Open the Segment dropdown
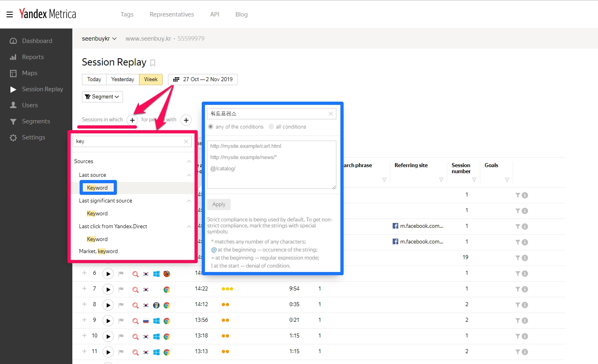Viewport: 598px width, 364px height. (102, 97)
